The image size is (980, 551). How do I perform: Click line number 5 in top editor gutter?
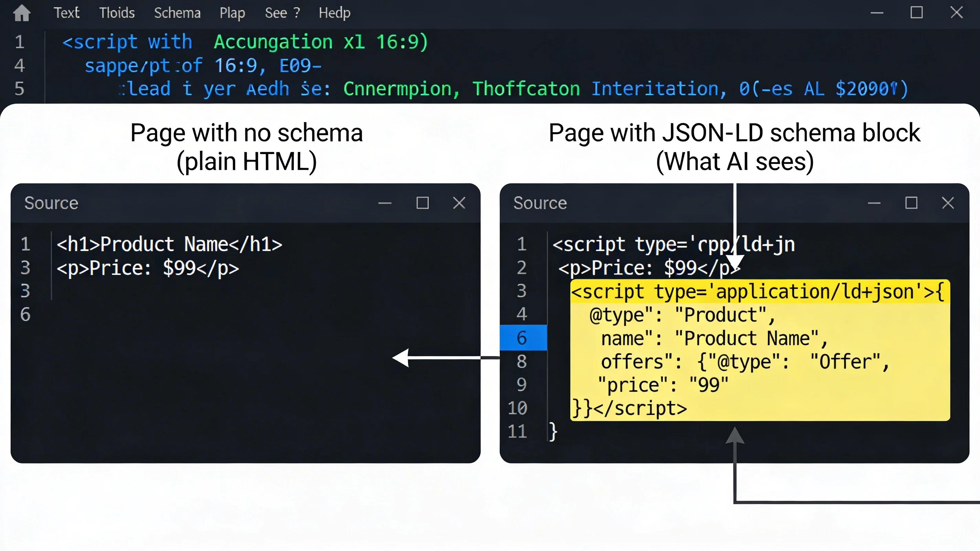click(x=19, y=89)
